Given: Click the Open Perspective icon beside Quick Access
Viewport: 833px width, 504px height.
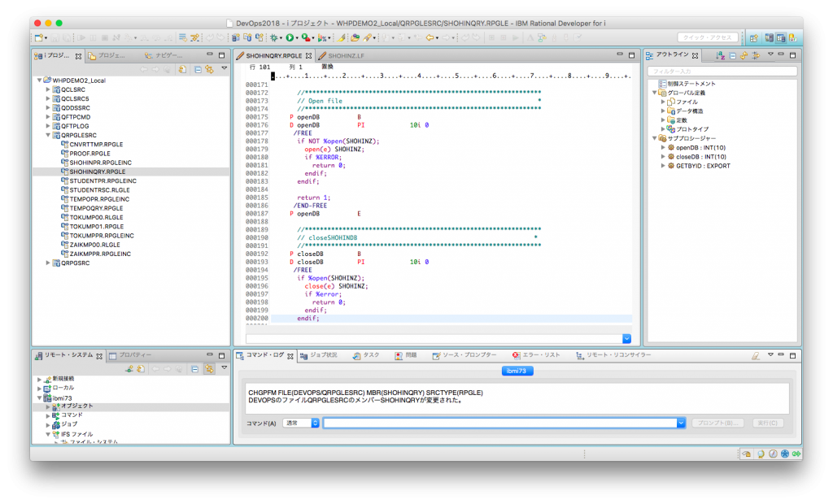Looking at the screenshot, I should (x=752, y=37).
